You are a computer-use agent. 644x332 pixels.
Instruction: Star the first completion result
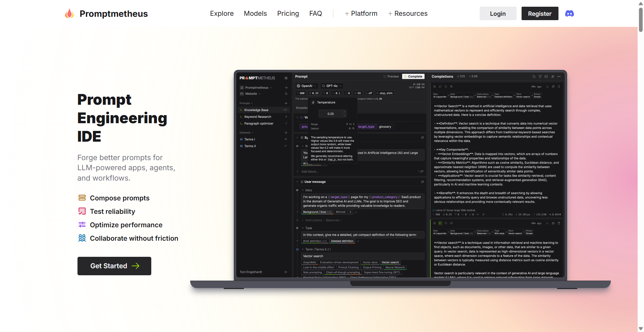pyautogui.click(x=435, y=87)
